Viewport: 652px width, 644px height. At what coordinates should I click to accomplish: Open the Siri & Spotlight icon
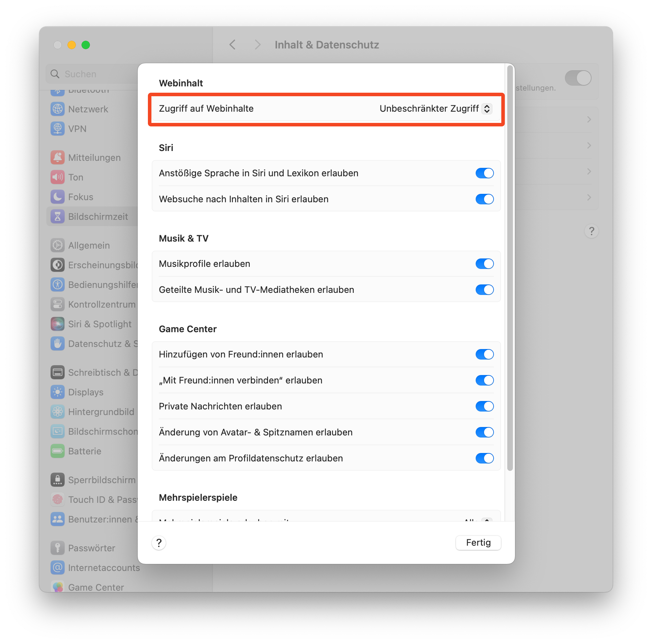point(58,324)
